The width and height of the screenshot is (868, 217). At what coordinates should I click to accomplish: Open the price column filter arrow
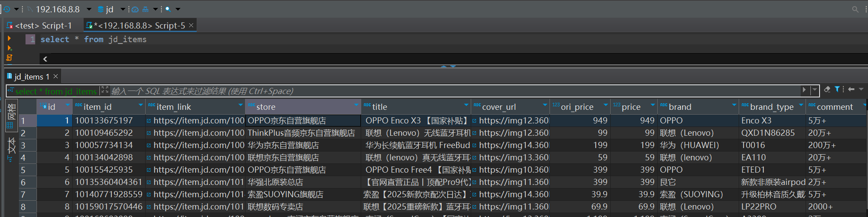point(653,105)
